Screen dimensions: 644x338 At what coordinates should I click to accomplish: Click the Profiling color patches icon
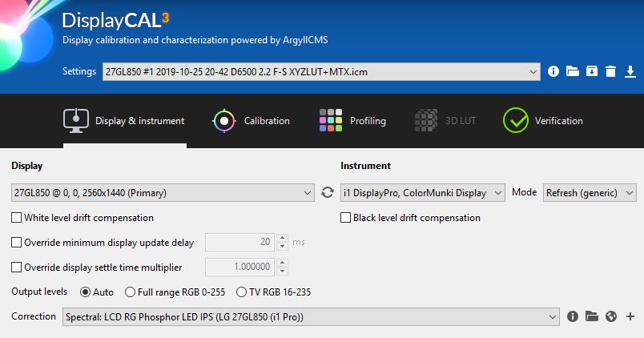(331, 120)
